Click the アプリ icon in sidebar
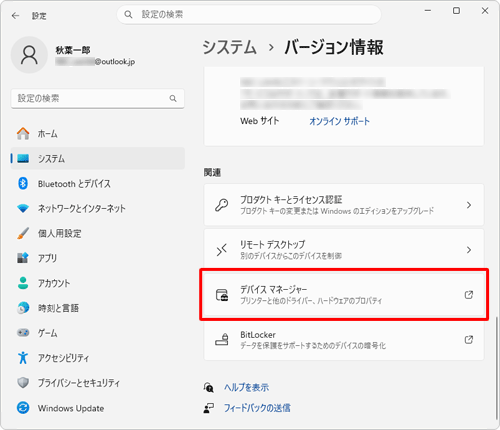The height and width of the screenshot is (430, 500). (x=23, y=258)
